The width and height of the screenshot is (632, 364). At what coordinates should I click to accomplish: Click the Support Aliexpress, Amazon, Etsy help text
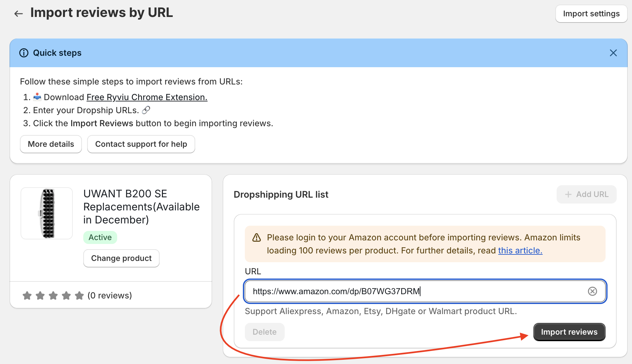[381, 311]
